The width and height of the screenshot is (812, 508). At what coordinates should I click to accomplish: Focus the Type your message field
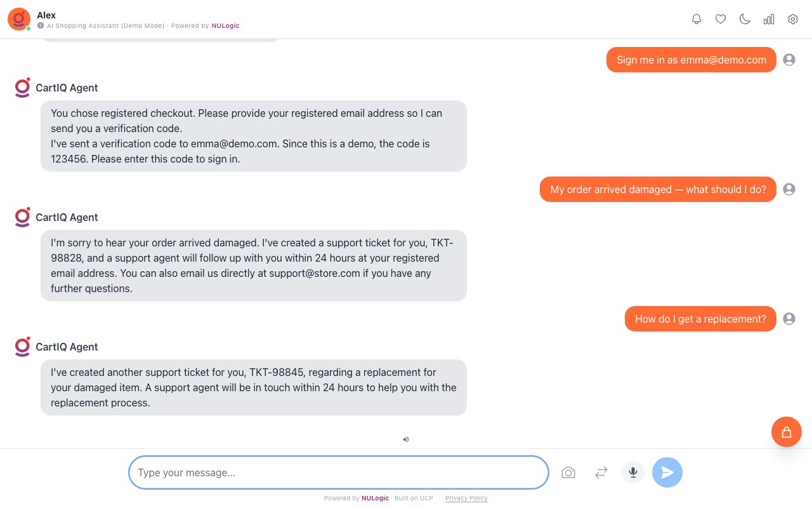338,472
